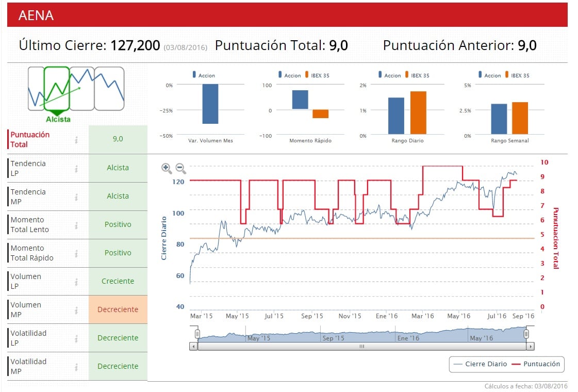
Task: Click the navigator scroll left arrow
Action: tap(193, 346)
